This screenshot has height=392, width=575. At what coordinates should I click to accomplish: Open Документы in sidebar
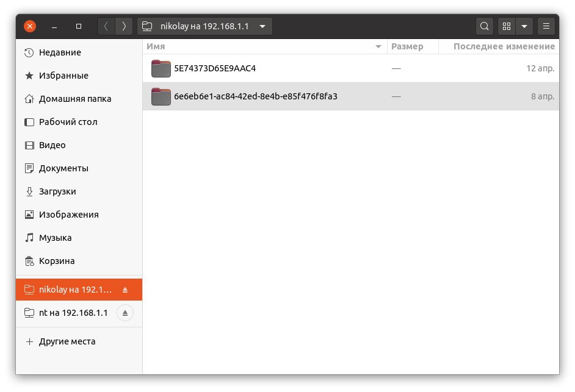(79, 168)
